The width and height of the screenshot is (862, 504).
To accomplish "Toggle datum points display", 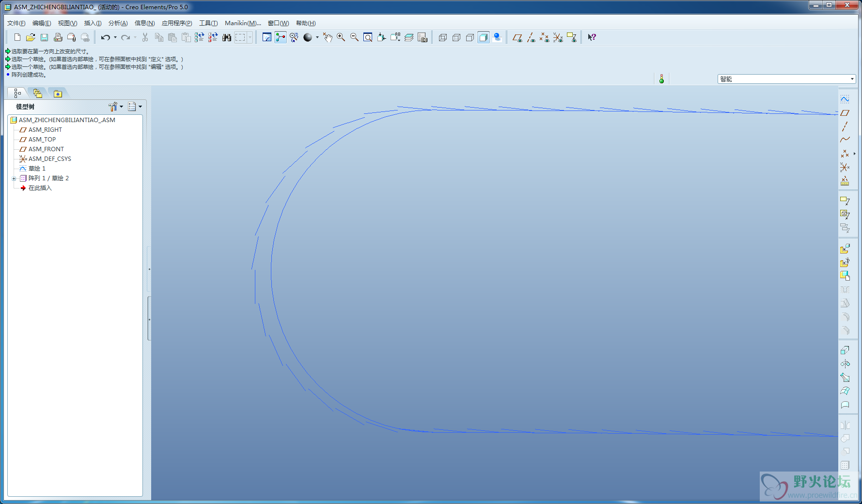I will [x=545, y=37].
